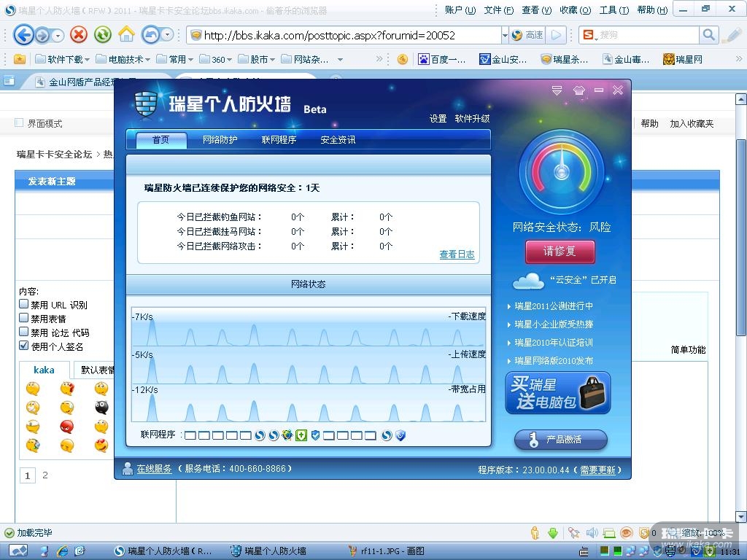Check 禁用 论坛 代码 checkbox
This screenshot has height=560, width=747.
click(x=24, y=332)
